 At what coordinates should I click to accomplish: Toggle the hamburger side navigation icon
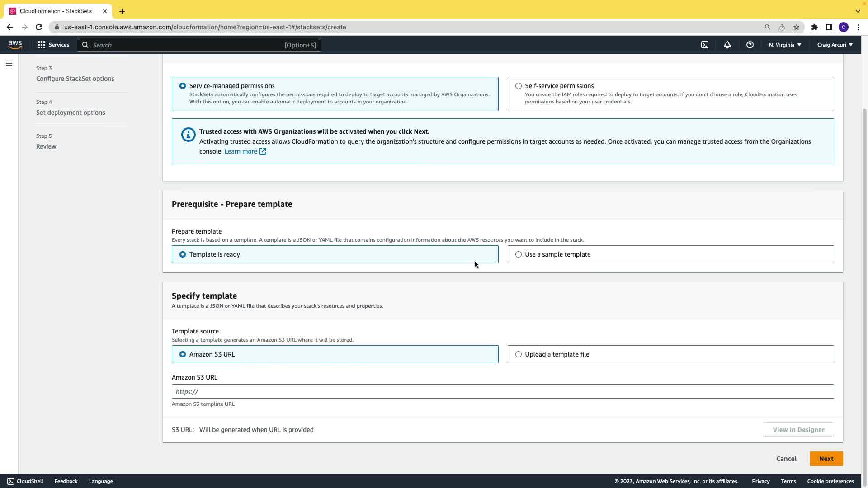point(9,63)
